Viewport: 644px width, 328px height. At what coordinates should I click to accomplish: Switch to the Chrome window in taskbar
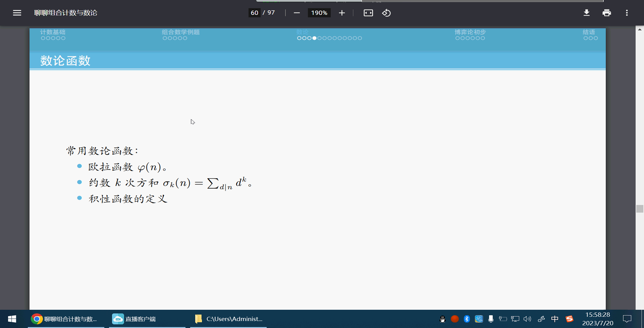66,319
